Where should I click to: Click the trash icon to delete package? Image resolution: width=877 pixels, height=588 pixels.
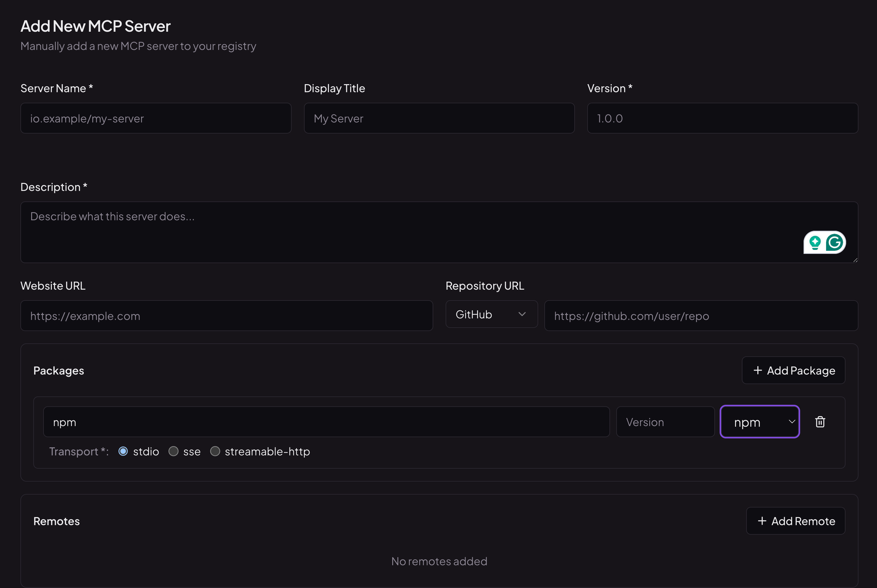click(x=820, y=422)
